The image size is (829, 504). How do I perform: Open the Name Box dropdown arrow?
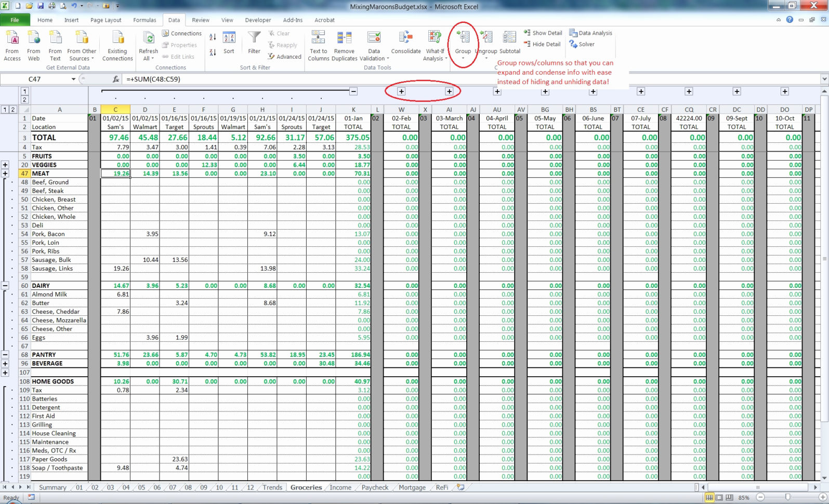73,79
